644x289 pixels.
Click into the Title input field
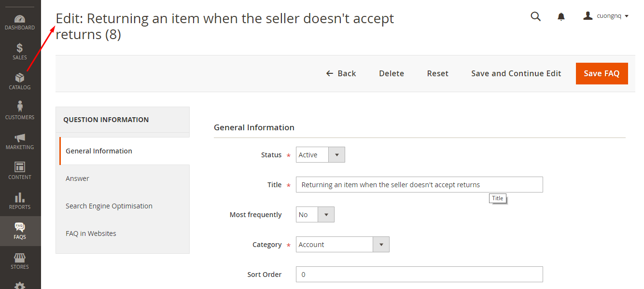[419, 185]
